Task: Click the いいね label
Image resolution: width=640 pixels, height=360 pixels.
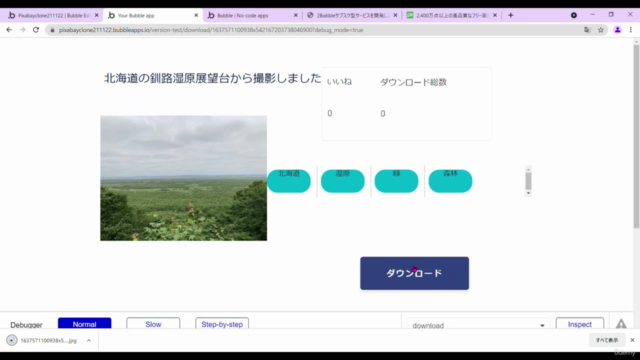Action: pyautogui.click(x=339, y=82)
